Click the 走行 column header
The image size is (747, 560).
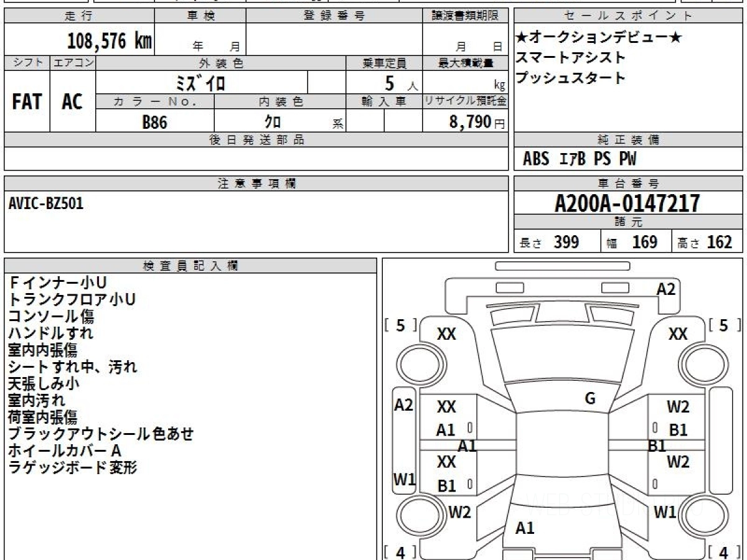point(78,17)
